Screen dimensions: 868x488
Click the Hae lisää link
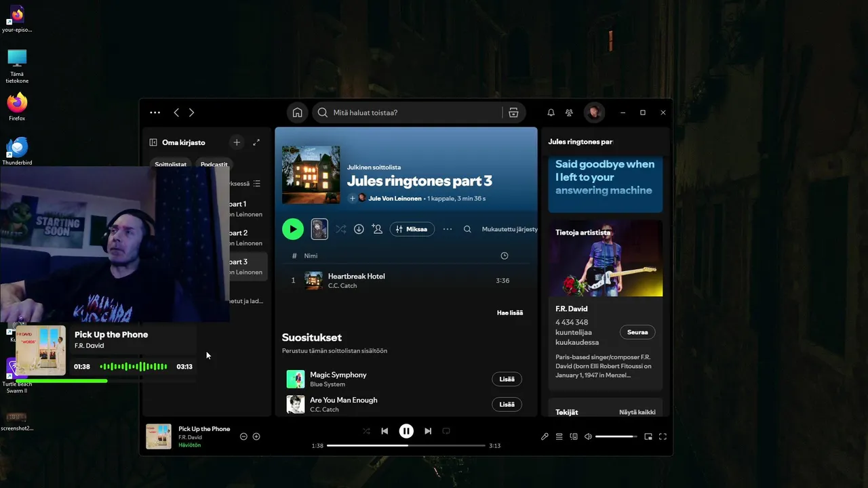(510, 312)
